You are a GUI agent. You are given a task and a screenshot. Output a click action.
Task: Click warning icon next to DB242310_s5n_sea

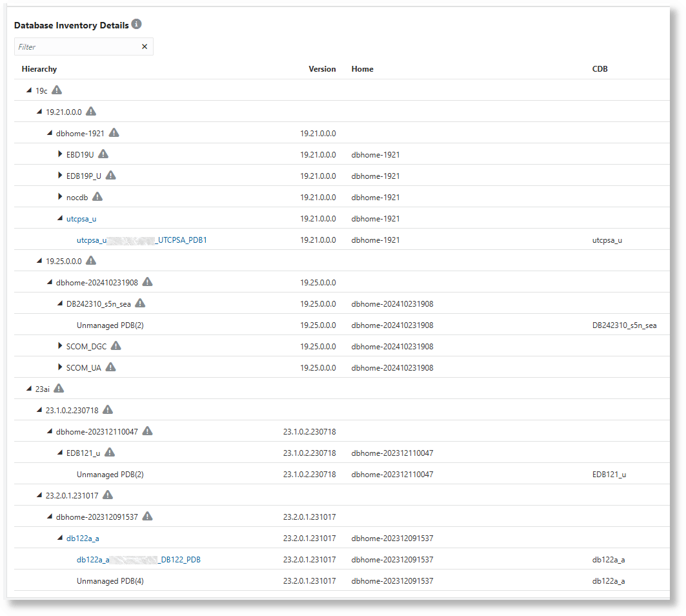point(140,303)
